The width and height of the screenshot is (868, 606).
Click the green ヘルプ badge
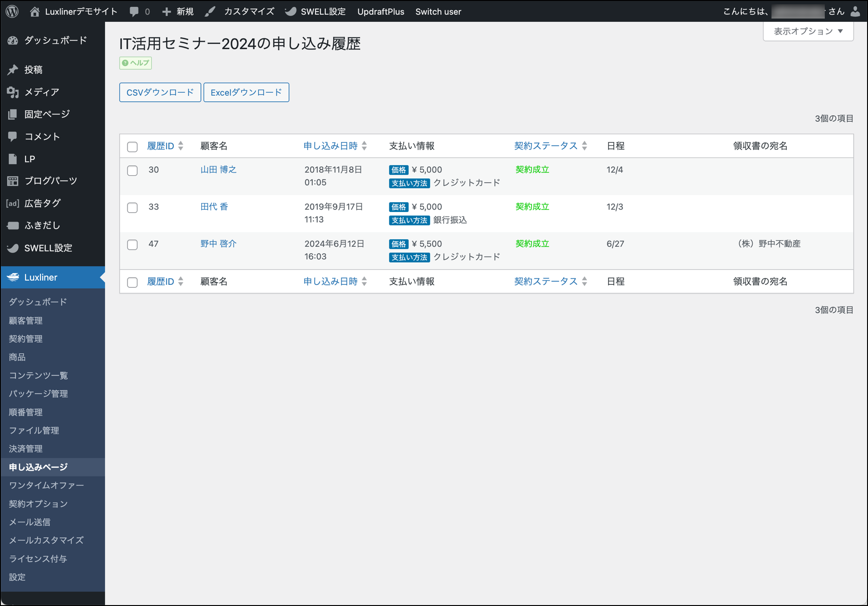point(135,63)
